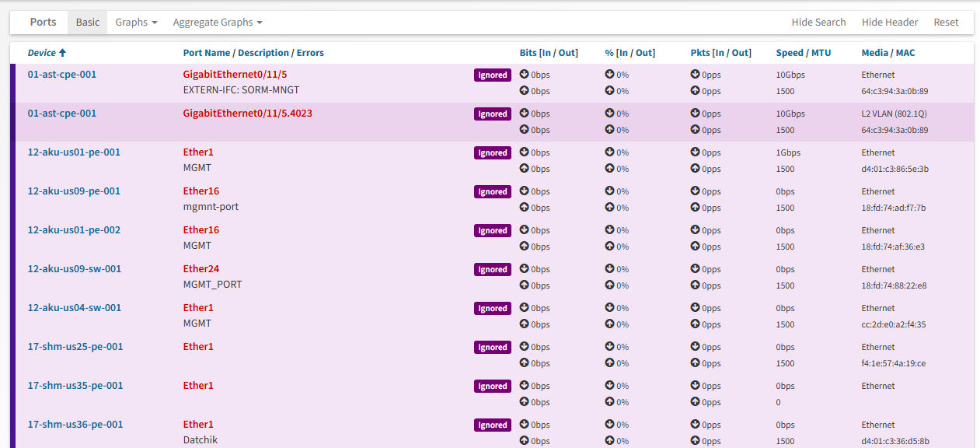Click Ignored badge on 17-shm-us35-pe-001 row
Viewport: 980px width, 448px height.
click(493, 387)
